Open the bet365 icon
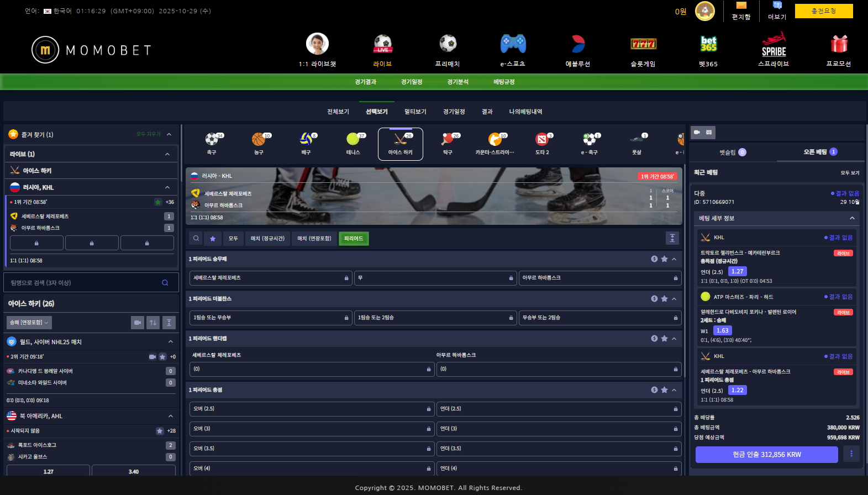 (708, 44)
